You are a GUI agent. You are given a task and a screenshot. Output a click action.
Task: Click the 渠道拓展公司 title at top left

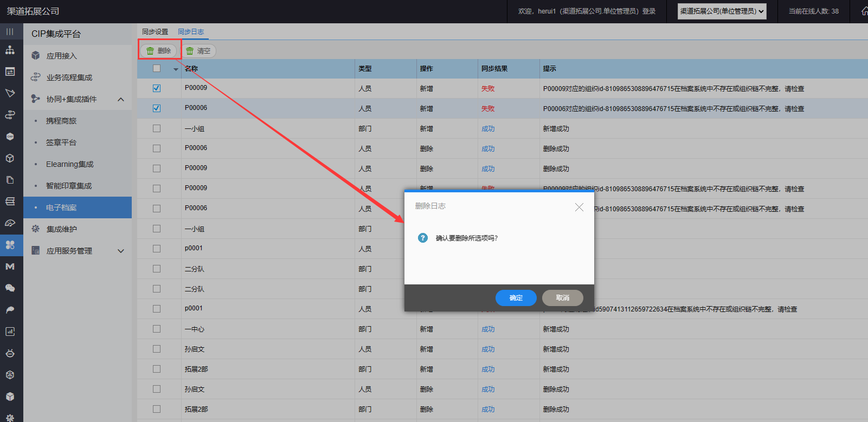coord(33,11)
